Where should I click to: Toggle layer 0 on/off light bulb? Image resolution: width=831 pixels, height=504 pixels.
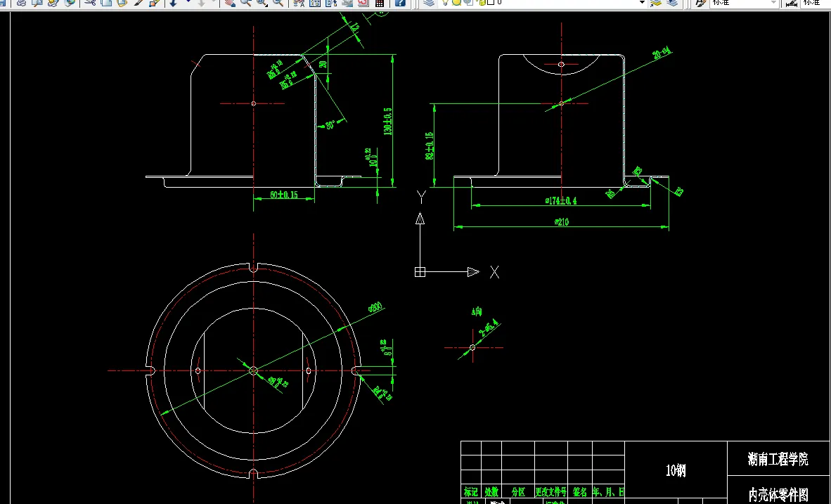click(x=445, y=2)
